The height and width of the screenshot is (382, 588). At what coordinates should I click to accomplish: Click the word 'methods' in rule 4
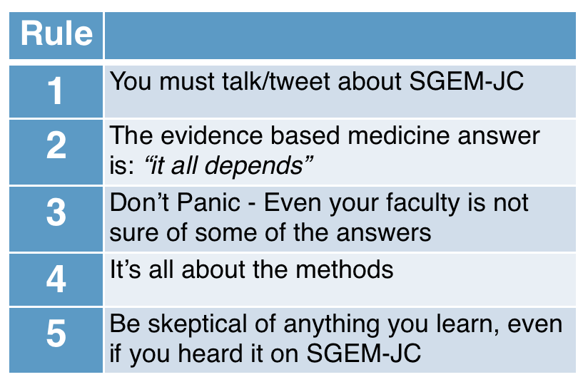tap(344, 269)
